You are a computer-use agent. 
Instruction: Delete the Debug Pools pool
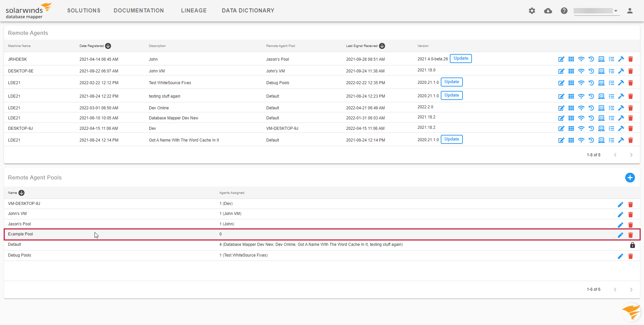631,256
